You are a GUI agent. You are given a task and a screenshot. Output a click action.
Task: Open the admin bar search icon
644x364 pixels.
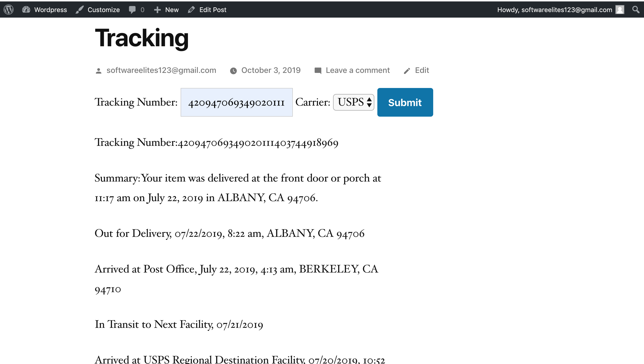pos(636,10)
